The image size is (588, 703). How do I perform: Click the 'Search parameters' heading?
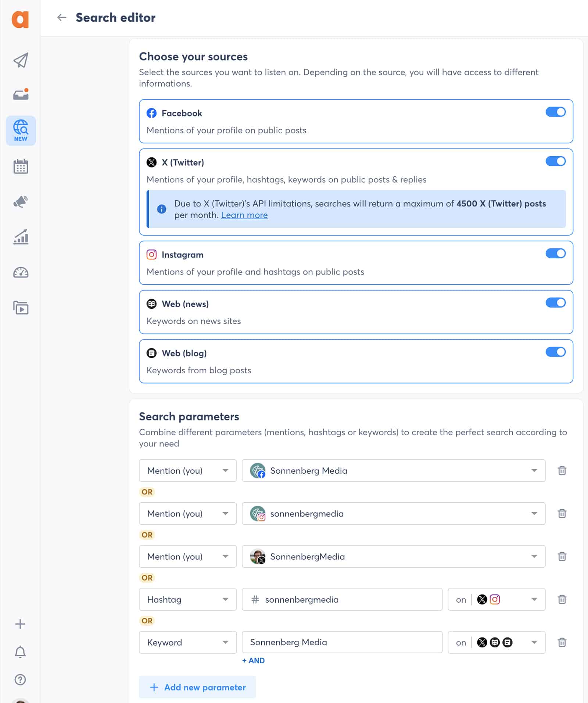click(x=189, y=416)
